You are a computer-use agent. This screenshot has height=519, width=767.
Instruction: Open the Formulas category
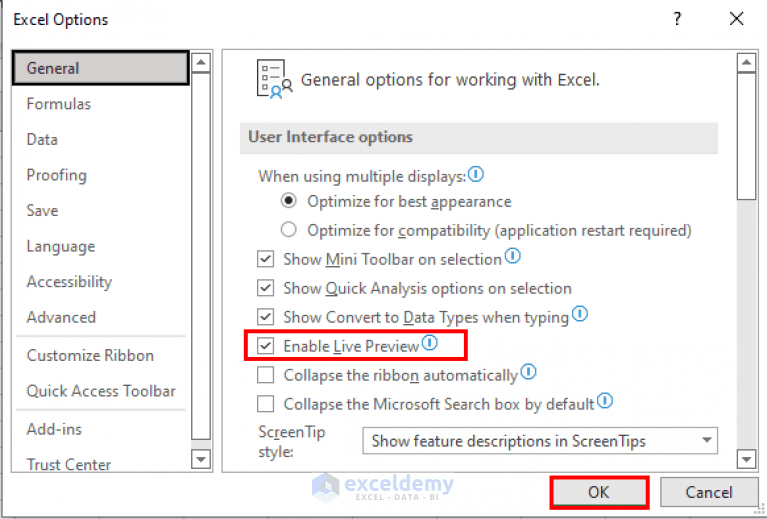(x=59, y=104)
